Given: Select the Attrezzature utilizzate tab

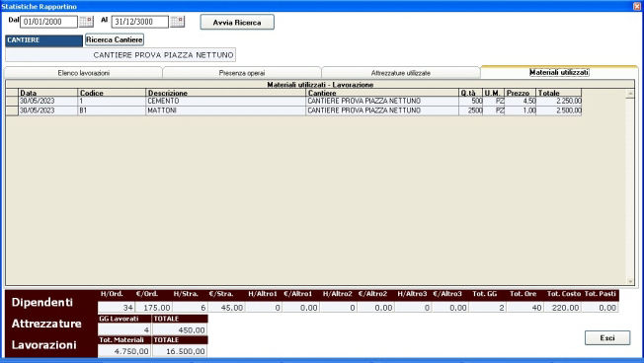Looking at the screenshot, I should click(400, 73).
